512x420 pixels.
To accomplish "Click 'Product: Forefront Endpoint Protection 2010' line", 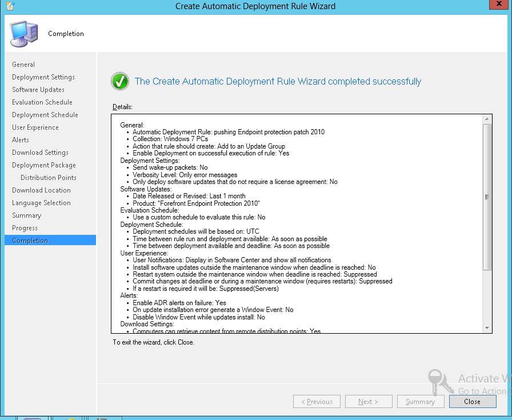I will click(x=196, y=203).
